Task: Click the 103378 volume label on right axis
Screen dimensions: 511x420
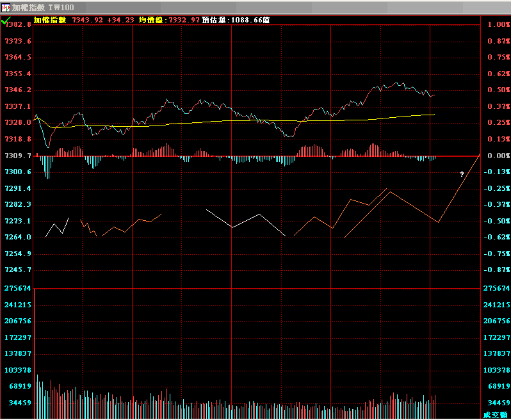Action: coord(496,370)
